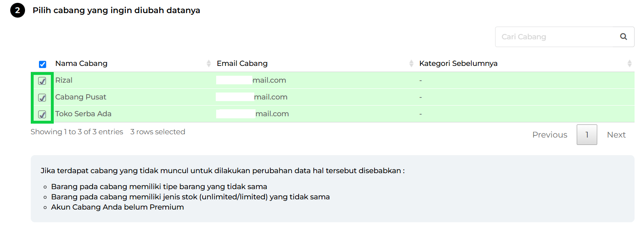Viewport: 644px width, 228px height.
Task: Click the email cell in Rizal row
Action: [251, 80]
